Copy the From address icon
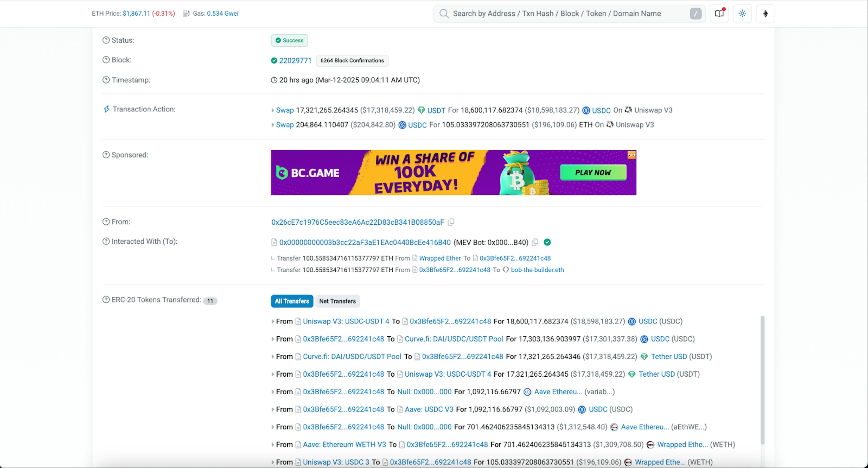868x468 pixels. point(451,222)
